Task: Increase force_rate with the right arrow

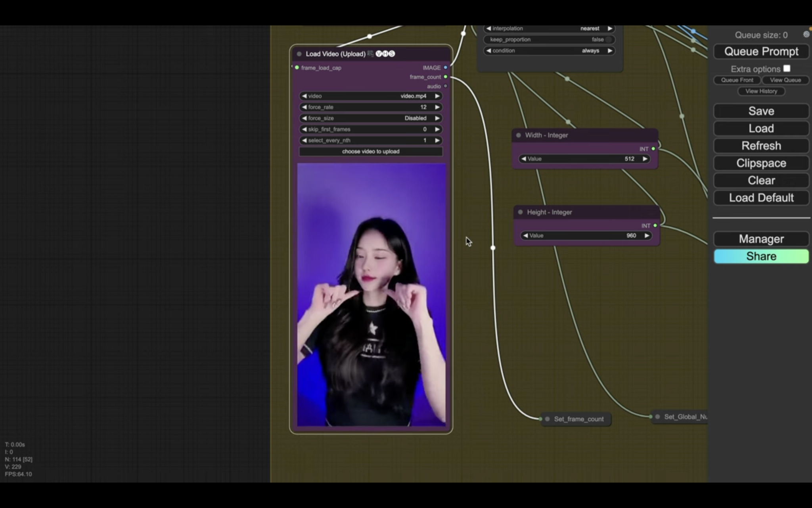Action: pos(437,107)
